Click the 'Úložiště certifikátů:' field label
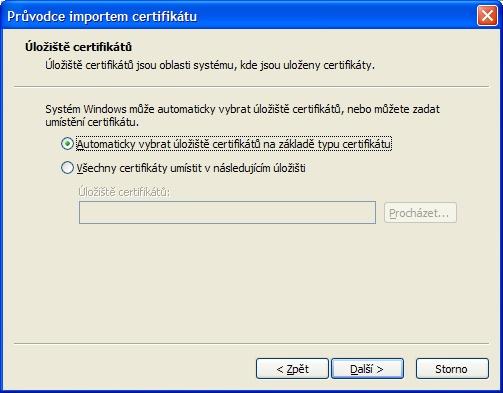503x393 pixels. pyautogui.click(x=124, y=192)
